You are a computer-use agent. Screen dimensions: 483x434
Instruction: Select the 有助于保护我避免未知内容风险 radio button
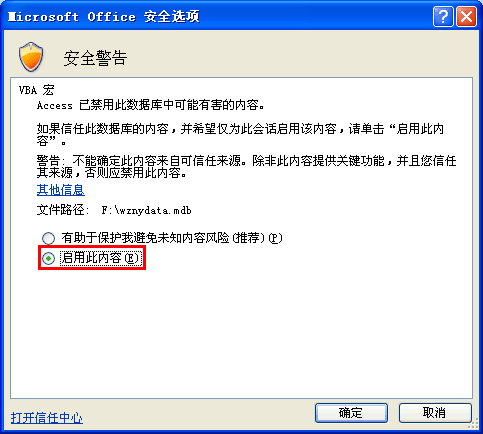(48, 238)
